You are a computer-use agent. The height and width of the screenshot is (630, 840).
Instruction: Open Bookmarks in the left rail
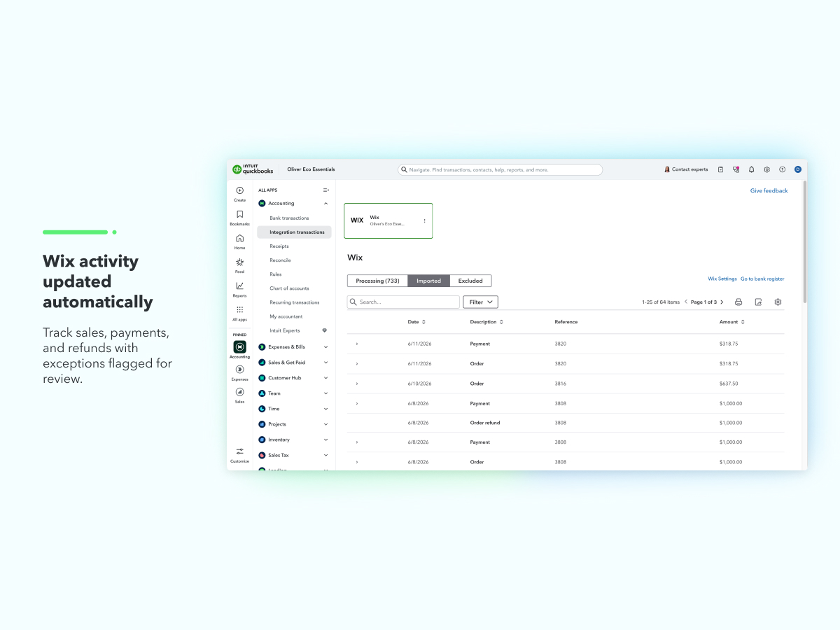[x=240, y=218]
